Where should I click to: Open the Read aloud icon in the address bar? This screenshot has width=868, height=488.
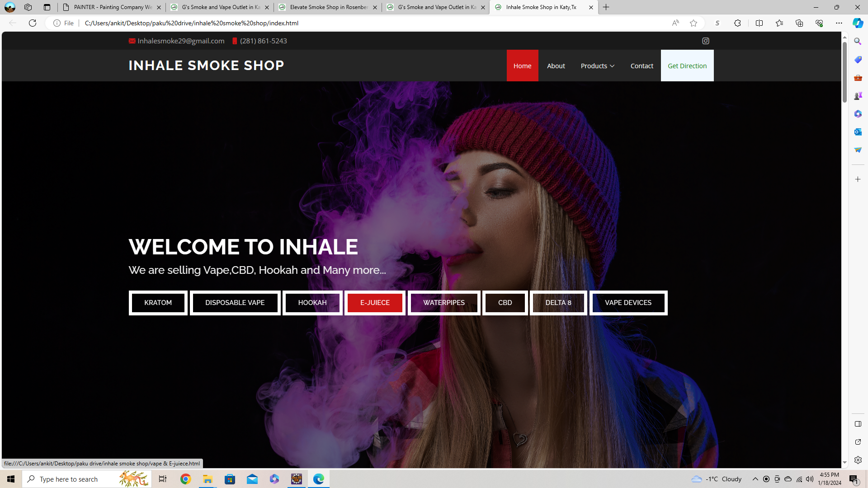[x=675, y=23]
